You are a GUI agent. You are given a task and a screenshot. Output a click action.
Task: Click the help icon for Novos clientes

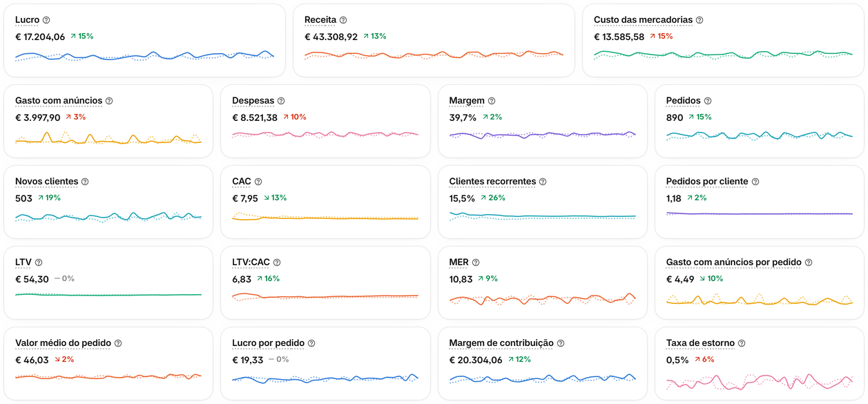(85, 182)
